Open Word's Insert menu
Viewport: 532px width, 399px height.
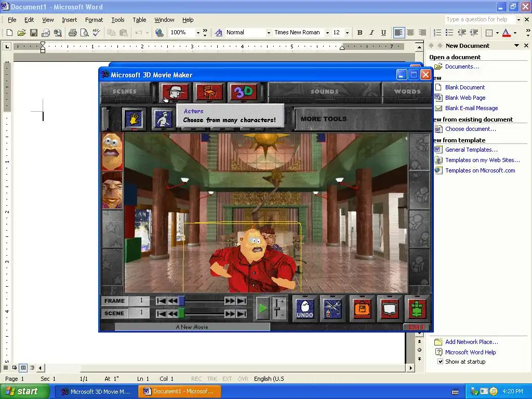pyautogui.click(x=69, y=20)
